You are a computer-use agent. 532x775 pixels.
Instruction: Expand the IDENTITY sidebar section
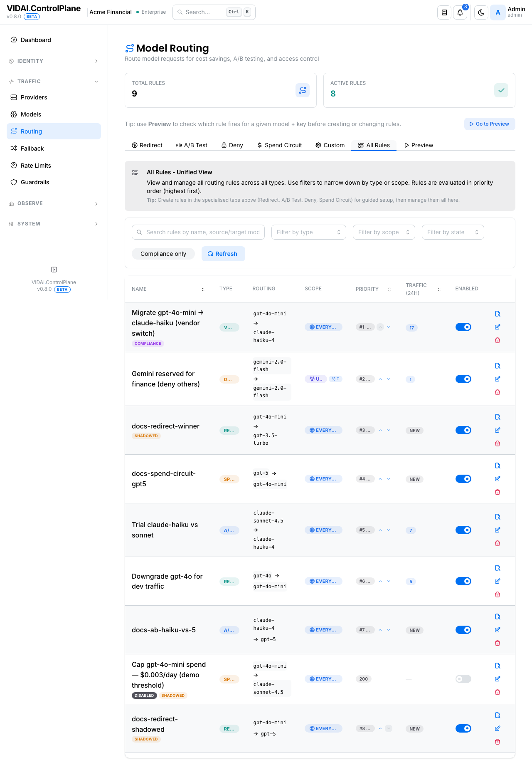click(x=54, y=61)
